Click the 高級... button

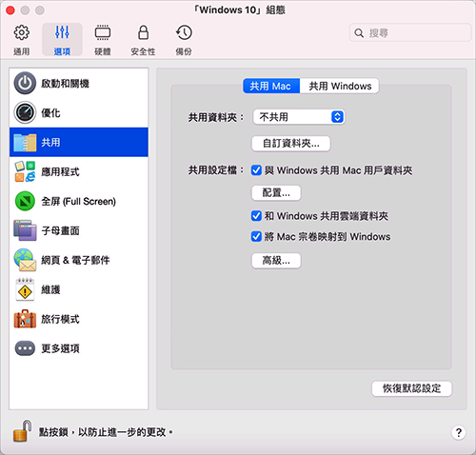pyautogui.click(x=276, y=261)
